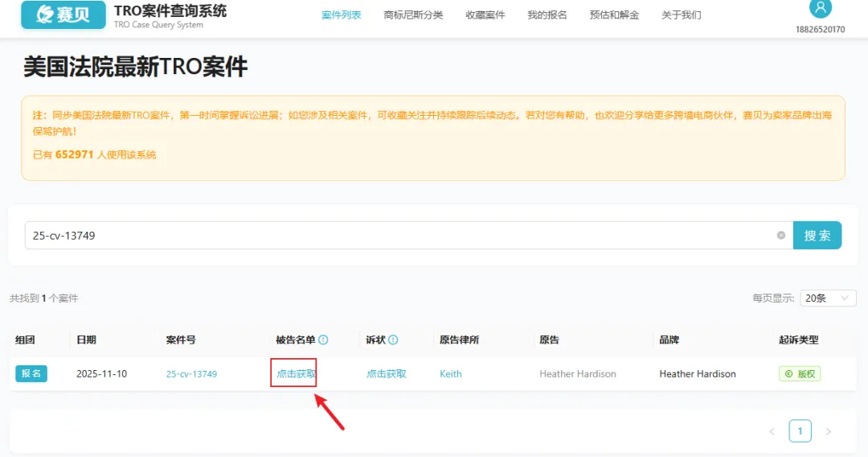The width and height of the screenshot is (868, 457).
Task: Open the 案件列表 menu item
Action: tap(341, 15)
